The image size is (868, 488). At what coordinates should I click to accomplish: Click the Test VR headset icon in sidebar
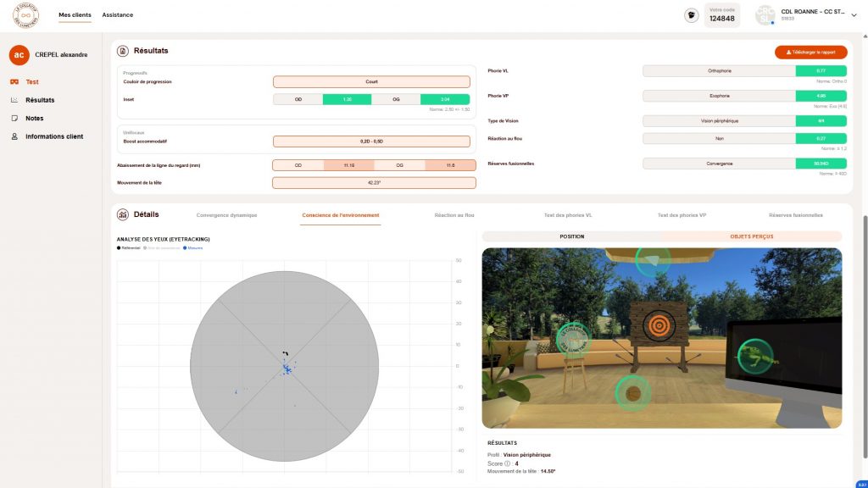14,82
